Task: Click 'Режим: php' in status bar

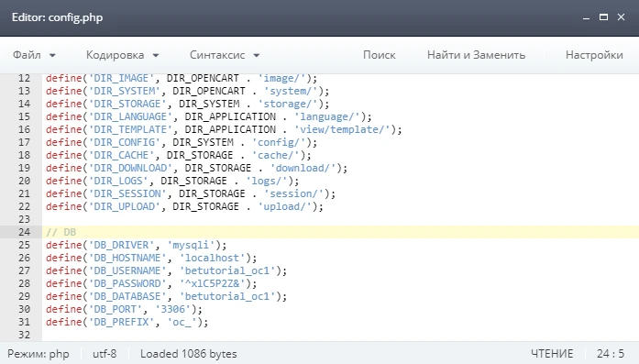Action: point(39,354)
